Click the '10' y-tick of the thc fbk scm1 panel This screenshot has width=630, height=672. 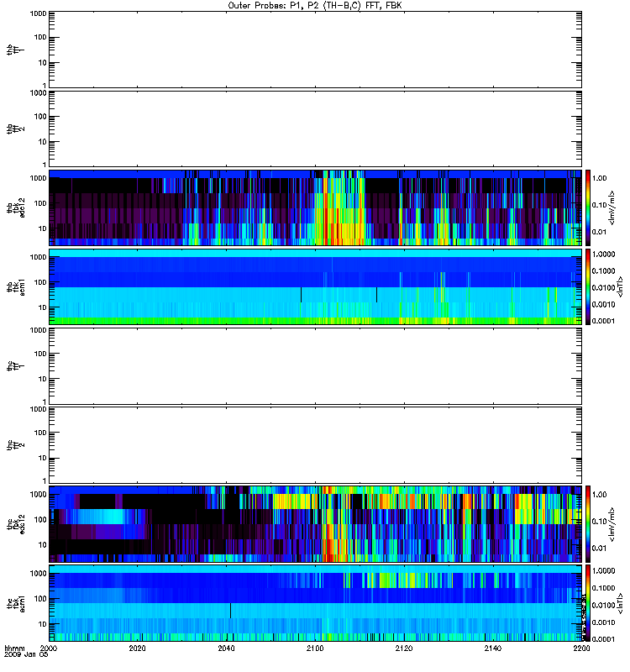(x=43, y=624)
